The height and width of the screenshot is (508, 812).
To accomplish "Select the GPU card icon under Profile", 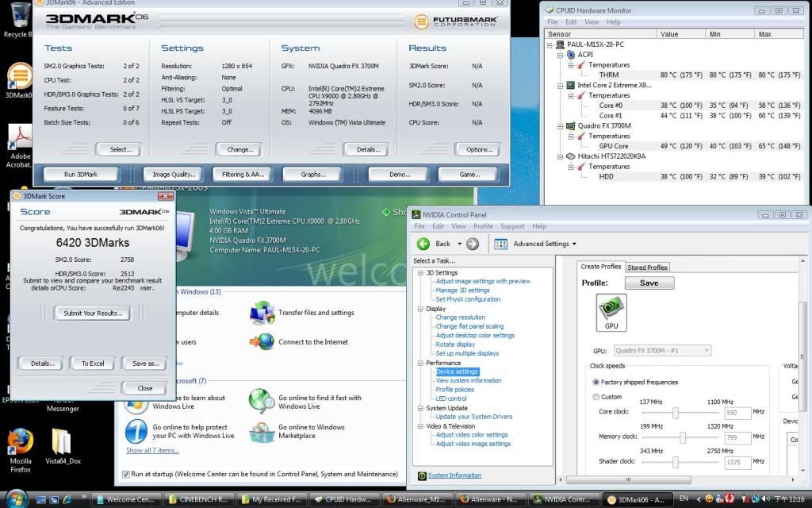I will (x=611, y=312).
